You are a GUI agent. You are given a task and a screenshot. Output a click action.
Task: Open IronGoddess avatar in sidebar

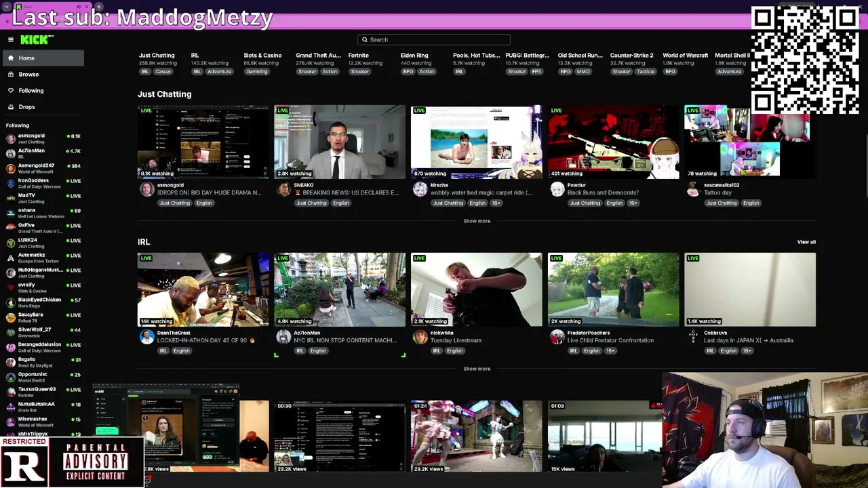(10, 184)
